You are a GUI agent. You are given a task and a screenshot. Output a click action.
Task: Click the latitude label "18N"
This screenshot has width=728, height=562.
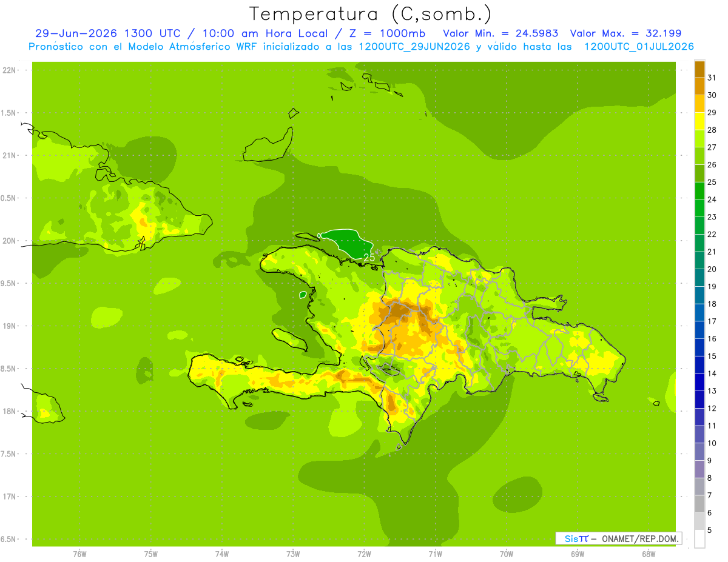(10, 411)
